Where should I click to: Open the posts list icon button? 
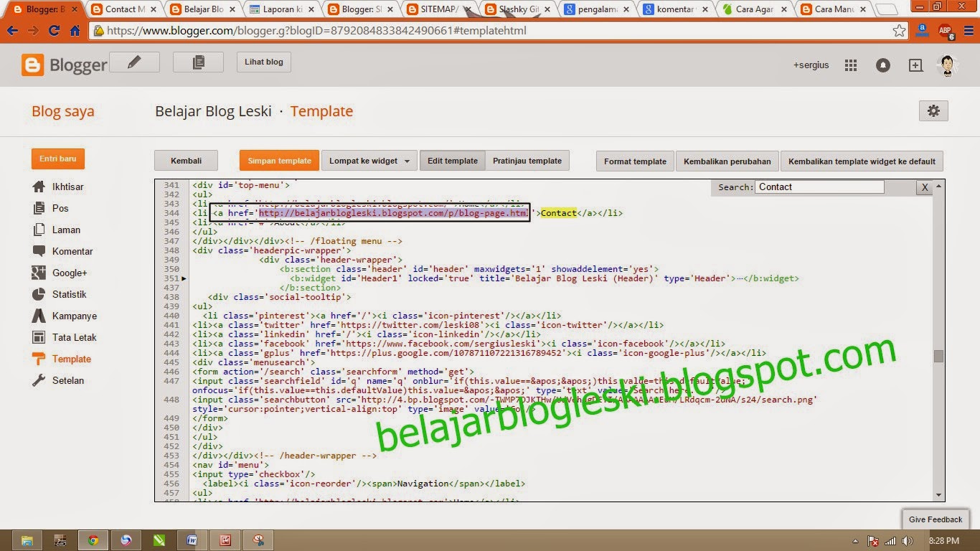point(198,62)
